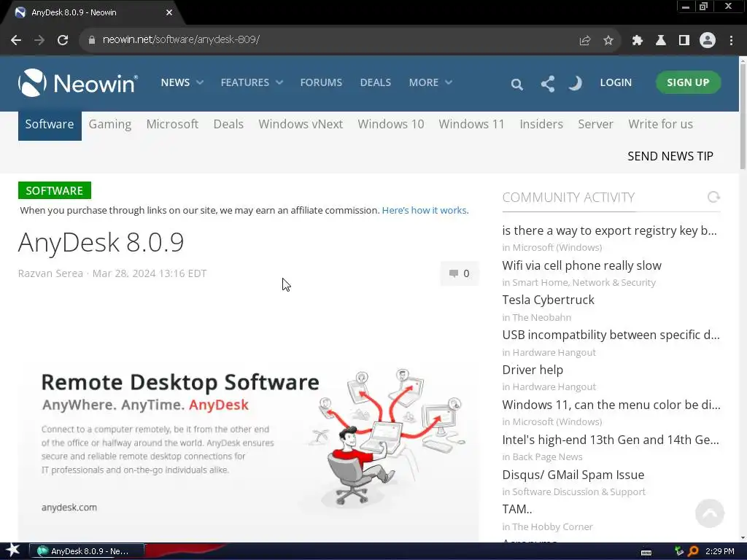747x560 pixels.
Task: Toggle the browser side panel
Action: pos(684,40)
